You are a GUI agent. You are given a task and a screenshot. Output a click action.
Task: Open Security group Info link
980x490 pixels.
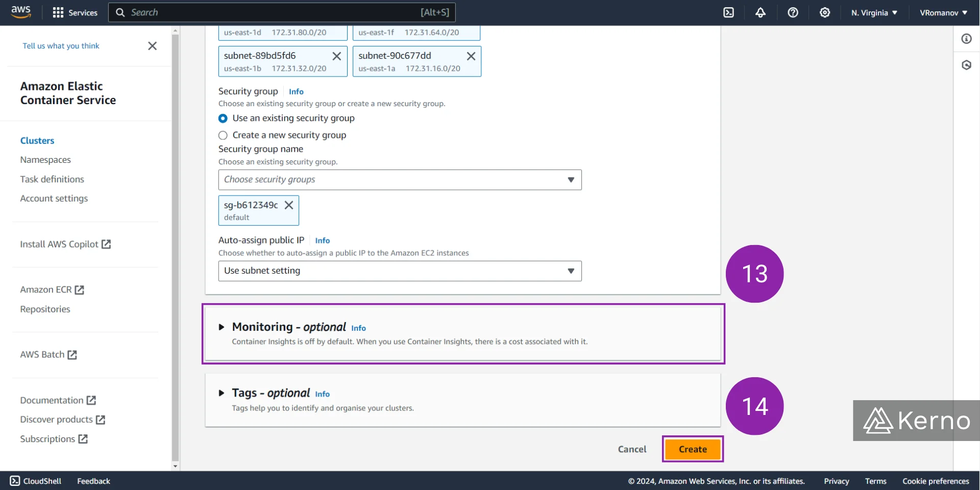[x=296, y=92]
